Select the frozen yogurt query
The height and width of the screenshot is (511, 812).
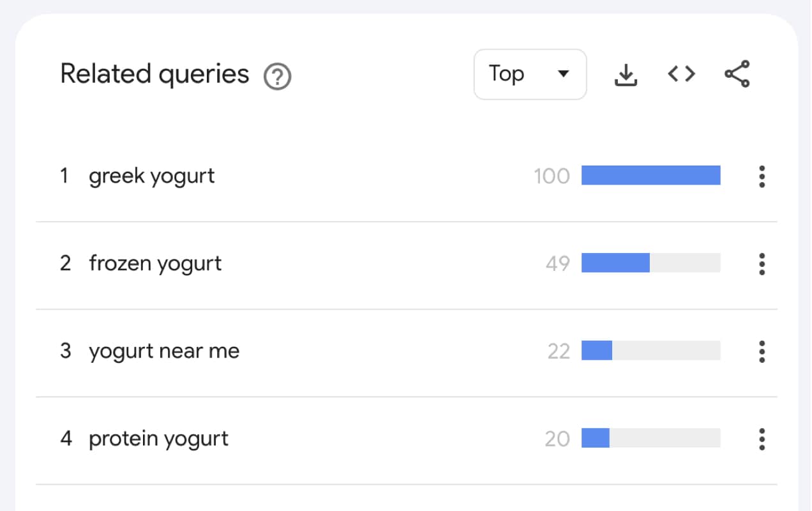155,264
